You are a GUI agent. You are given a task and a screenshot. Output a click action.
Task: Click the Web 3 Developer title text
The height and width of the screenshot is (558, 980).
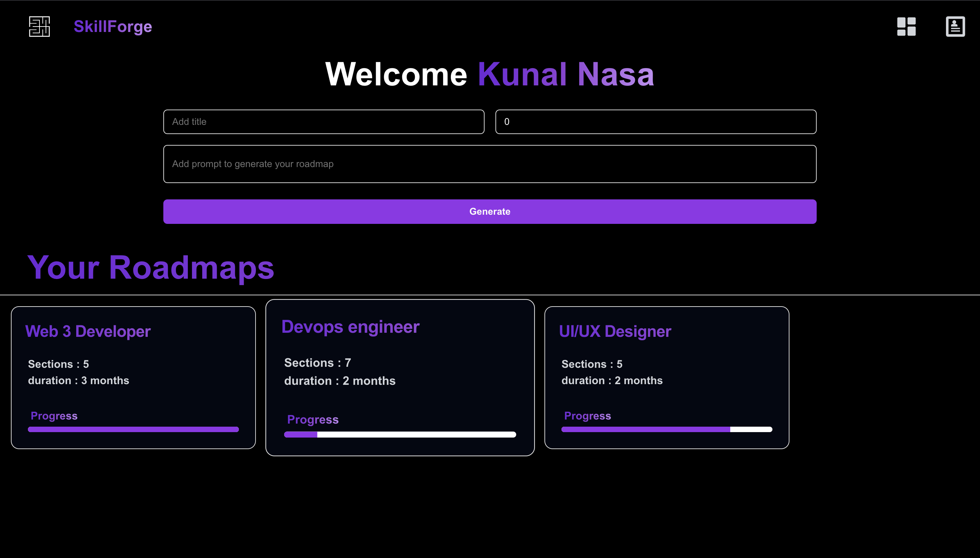pos(88,331)
